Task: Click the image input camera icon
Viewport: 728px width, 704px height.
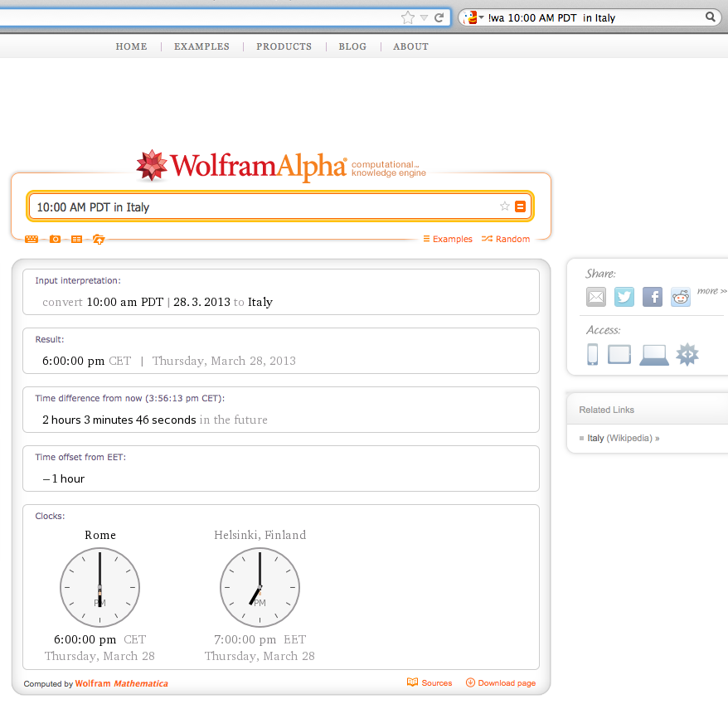Action: 55,239
